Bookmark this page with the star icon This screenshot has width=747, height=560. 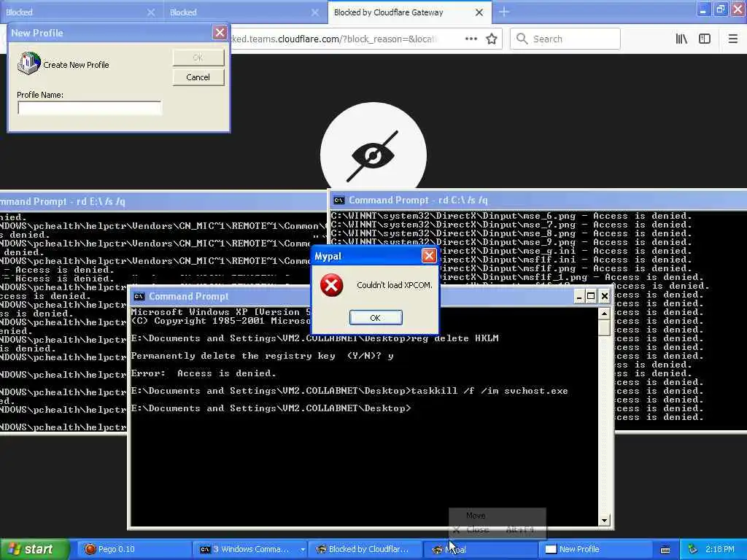(491, 39)
